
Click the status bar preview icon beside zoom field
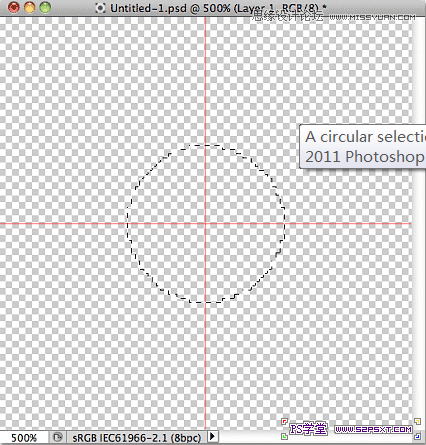pyautogui.click(x=58, y=437)
